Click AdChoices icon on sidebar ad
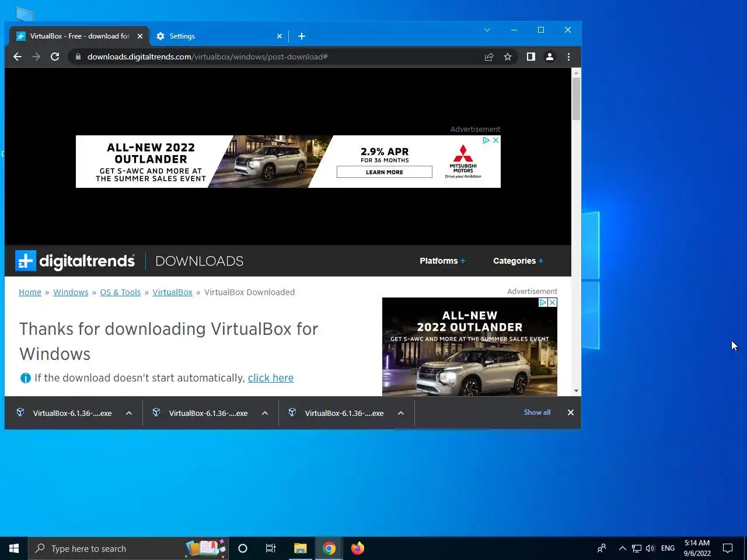Viewport: 747px width, 560px height. pyautogui.click(x=543, y=302)
